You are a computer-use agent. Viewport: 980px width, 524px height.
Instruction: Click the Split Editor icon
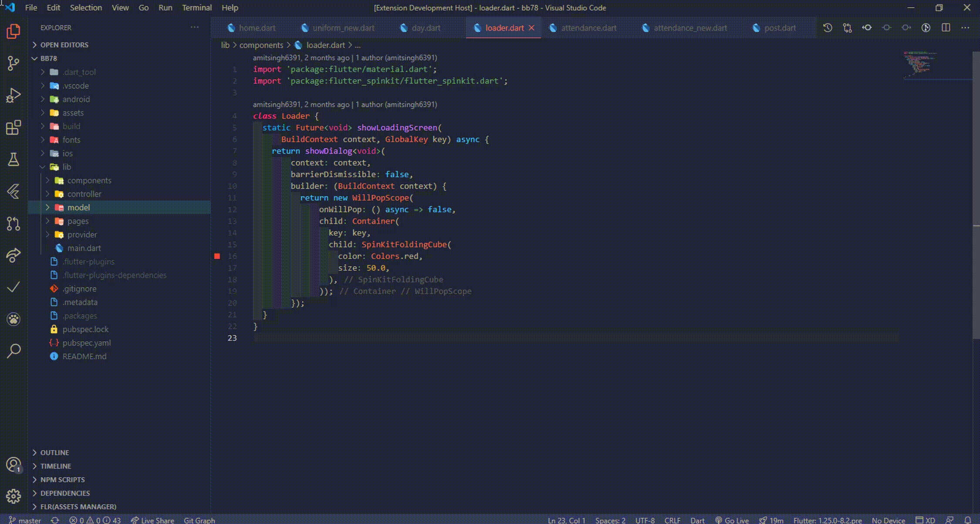(946, 28)
